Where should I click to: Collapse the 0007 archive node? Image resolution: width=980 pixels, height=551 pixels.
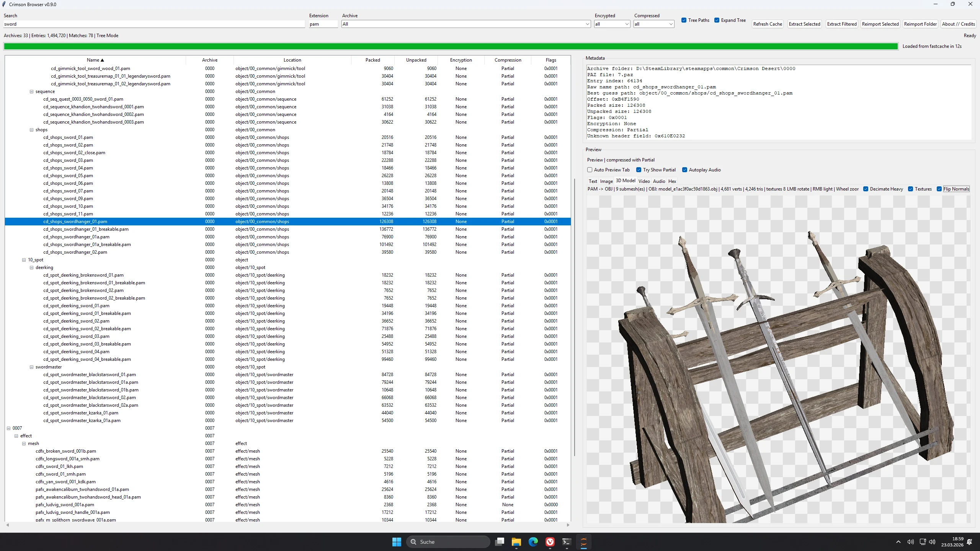[9, 428]
